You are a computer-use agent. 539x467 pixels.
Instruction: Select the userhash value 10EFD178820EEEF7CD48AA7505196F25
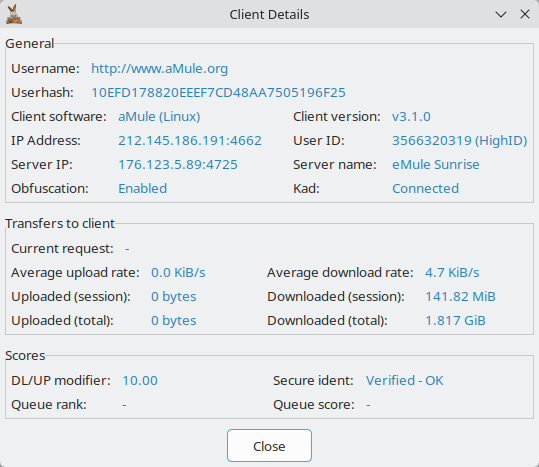218,92
